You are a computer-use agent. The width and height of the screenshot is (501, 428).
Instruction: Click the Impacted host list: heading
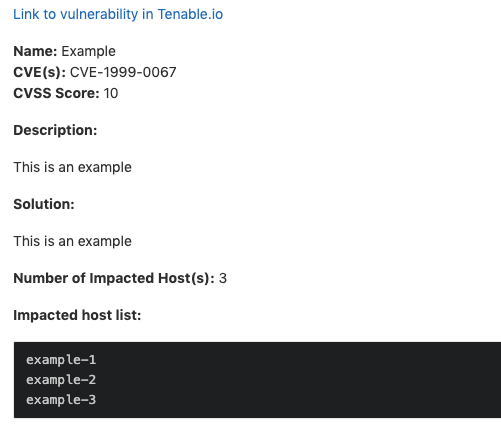click(x=77, y=315)
